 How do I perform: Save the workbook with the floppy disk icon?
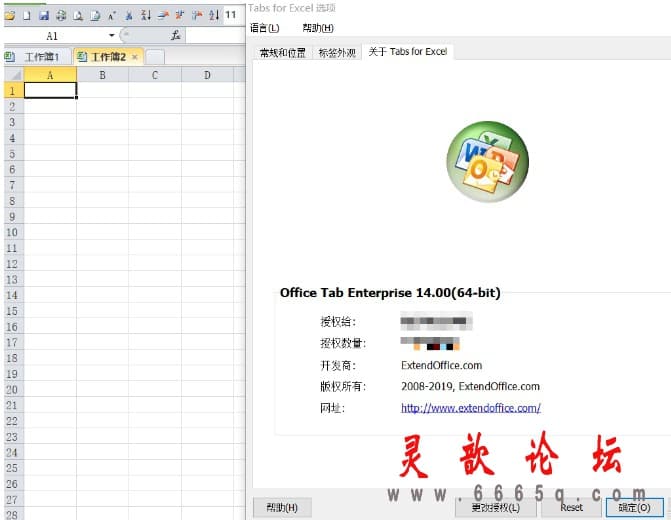coord(44,16)
